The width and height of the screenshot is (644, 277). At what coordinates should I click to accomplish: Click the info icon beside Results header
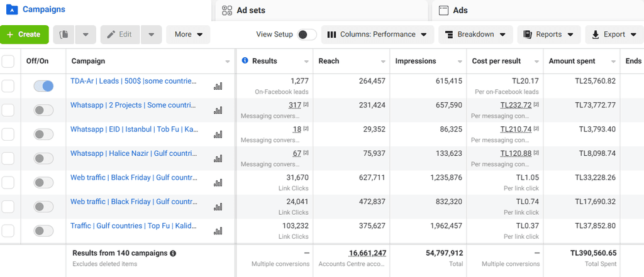(x=245, y=61)
